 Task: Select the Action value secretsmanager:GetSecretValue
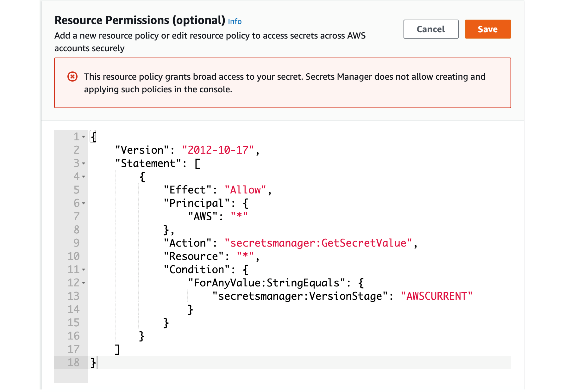coord(320,243)
